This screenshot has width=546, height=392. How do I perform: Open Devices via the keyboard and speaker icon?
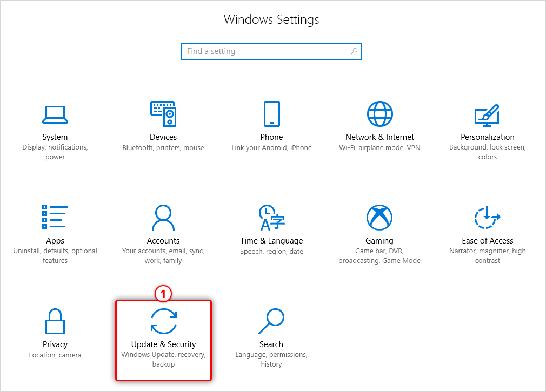[x=163, y=114]
